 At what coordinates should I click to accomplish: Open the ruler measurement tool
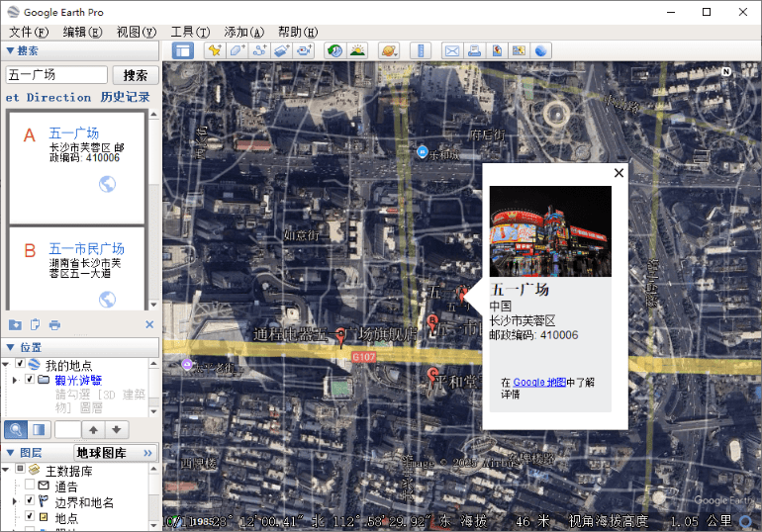pyautogui.click(x=422, y=50)
